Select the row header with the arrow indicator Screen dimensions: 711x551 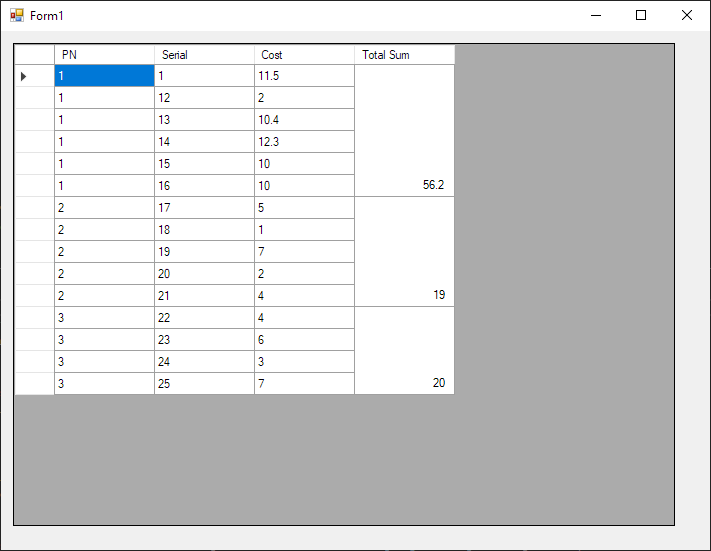pyautogui.click(x=34, y=76)
